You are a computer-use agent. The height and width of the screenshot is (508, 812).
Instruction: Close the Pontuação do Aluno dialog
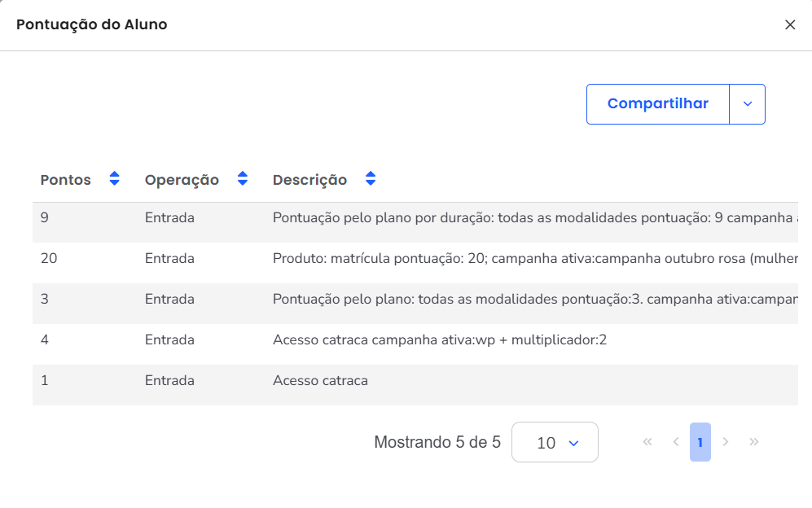pyautogui.click(x=790, y=25)
